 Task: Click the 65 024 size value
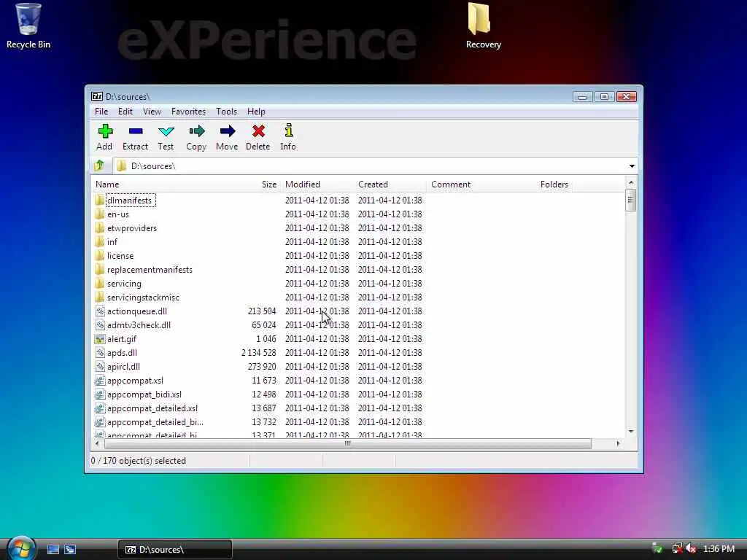point(264,324)
